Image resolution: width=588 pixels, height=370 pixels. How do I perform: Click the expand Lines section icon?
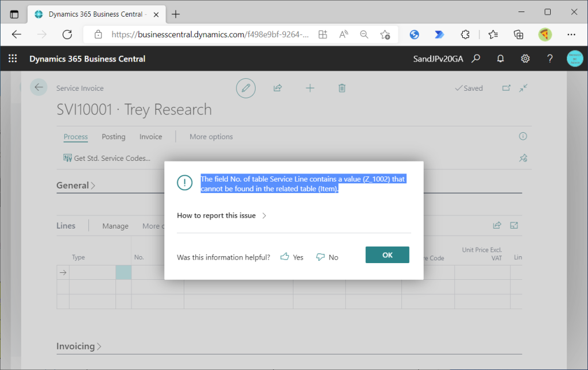514,225
